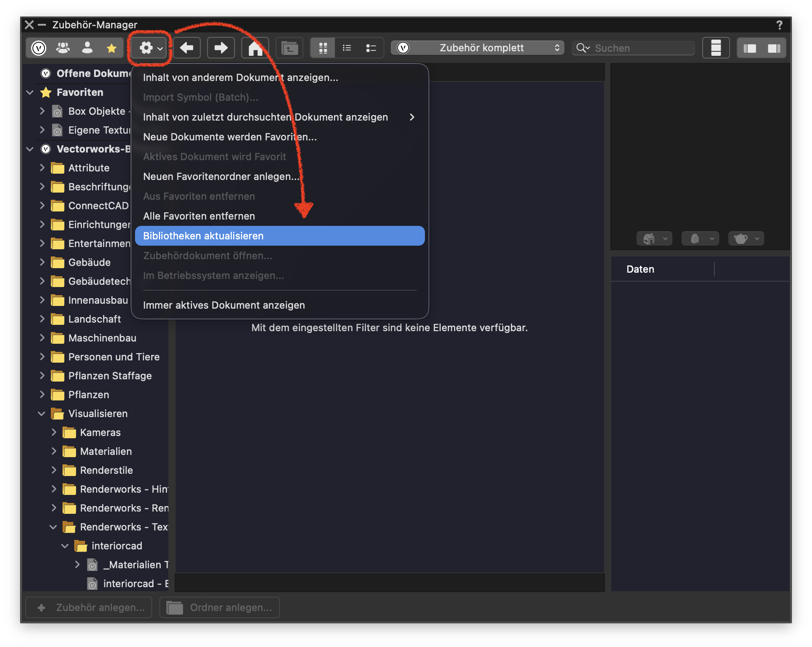Switch to thumbnail grid view
The height and width of the screenshot is (647, 812).
point(323,48)
